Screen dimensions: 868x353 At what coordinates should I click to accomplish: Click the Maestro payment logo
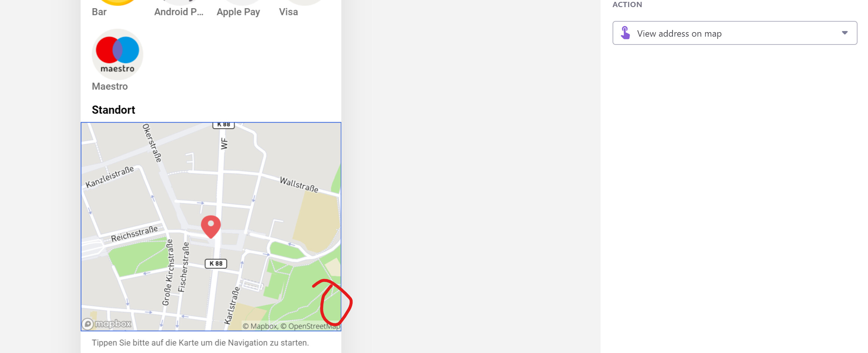coord(118,54)
